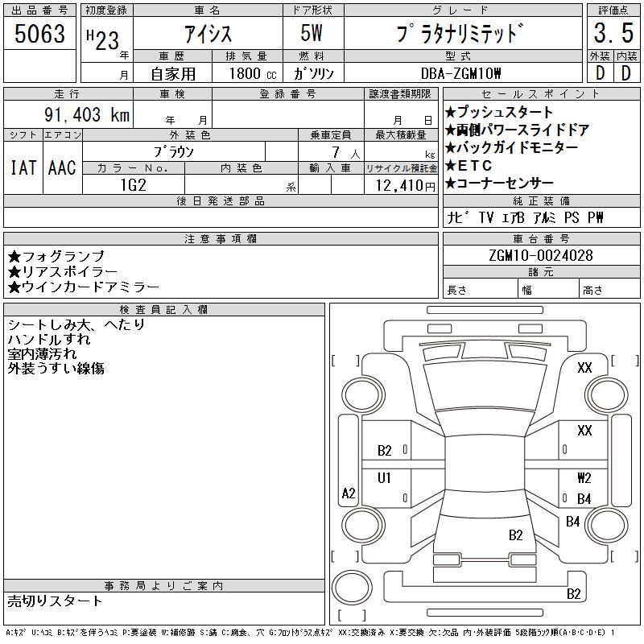
Task: Click the spare tire circle beneath the car diagram
Action: [x=352, y=588]
